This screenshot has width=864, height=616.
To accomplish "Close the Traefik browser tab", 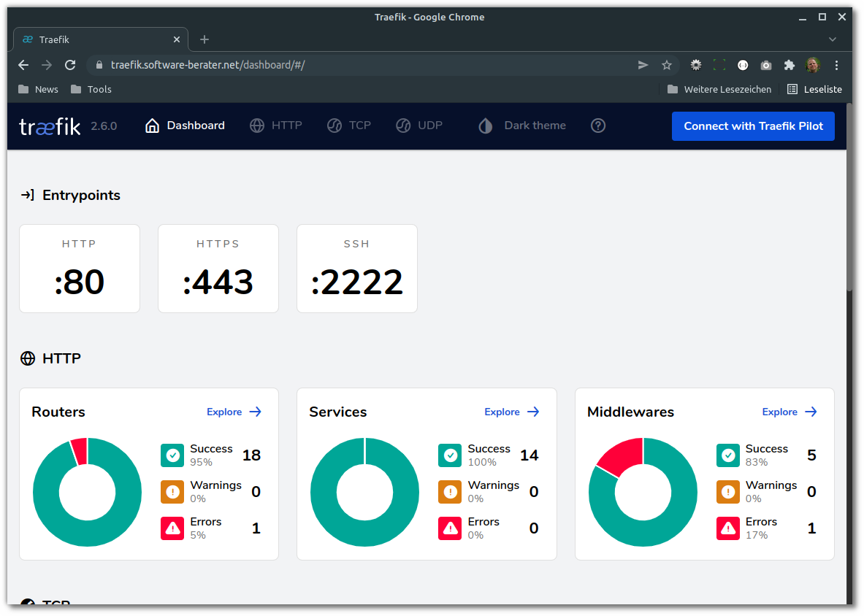I will point(176,39).
